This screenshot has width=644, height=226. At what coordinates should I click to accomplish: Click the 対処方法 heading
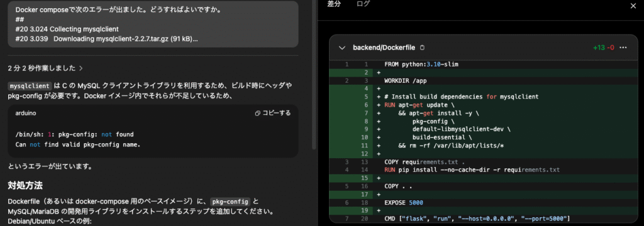(x=25, y=185)
